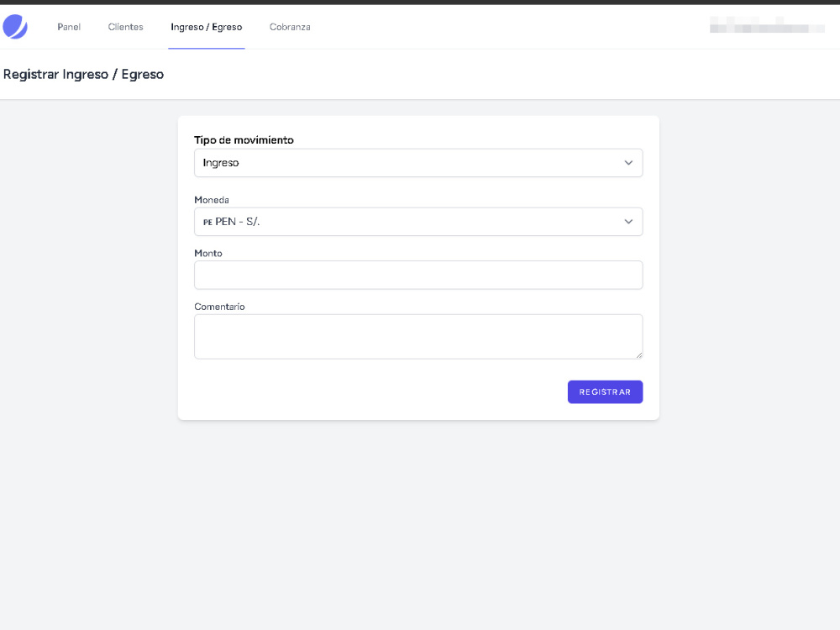Open the Panel nav tab

69,27
